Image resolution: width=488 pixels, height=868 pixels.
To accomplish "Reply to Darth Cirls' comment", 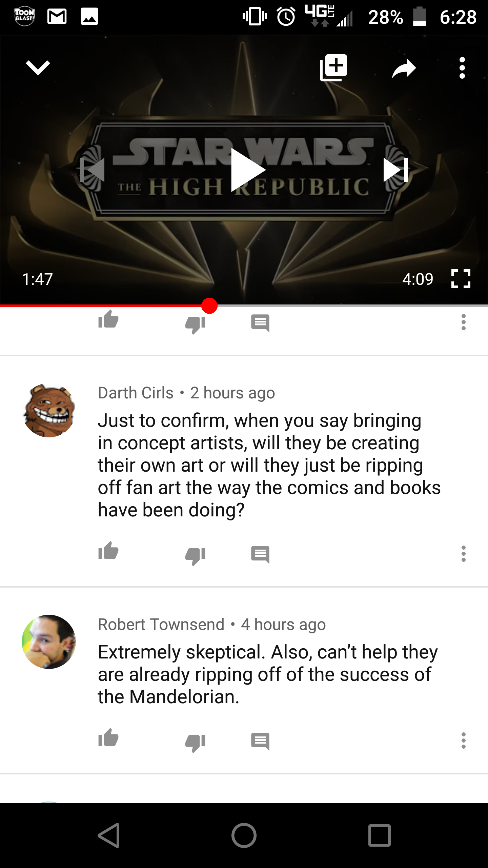I will (x=260, y=555).
